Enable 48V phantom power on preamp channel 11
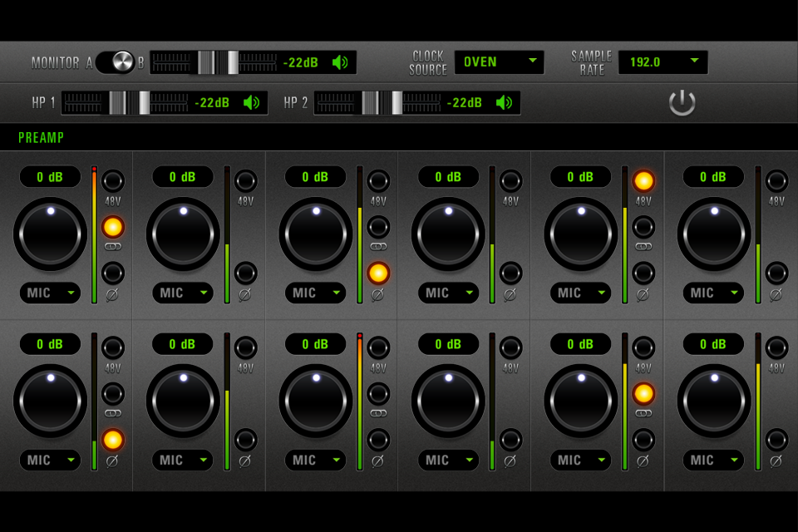798x532 pixels. click(x=643, y=347)
